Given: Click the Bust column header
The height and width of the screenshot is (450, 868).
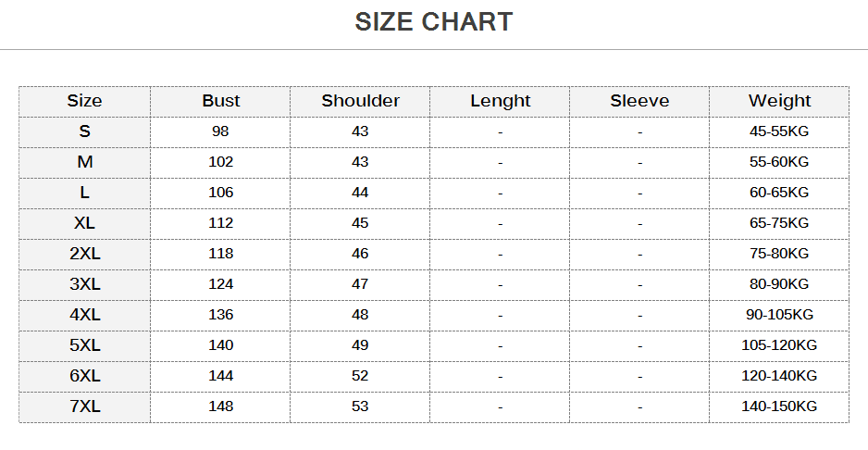Looking at the screenshot, I should coord(220,101).
